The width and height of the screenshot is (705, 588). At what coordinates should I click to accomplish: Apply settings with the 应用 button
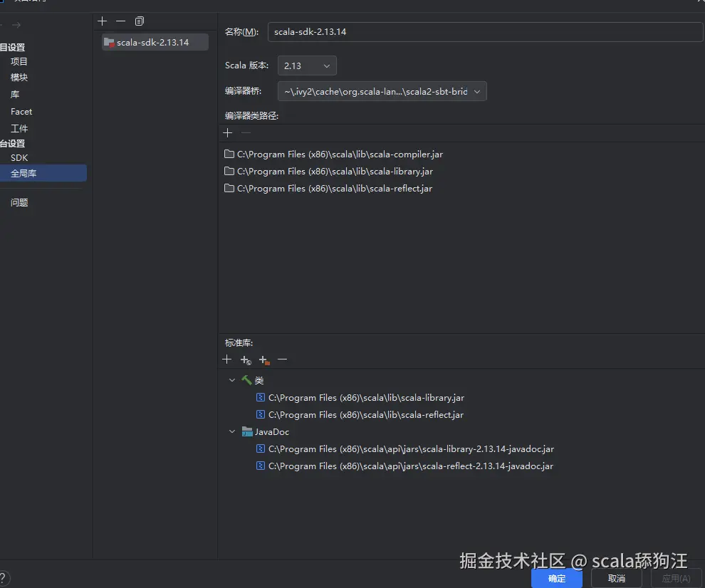pos(675,579)
